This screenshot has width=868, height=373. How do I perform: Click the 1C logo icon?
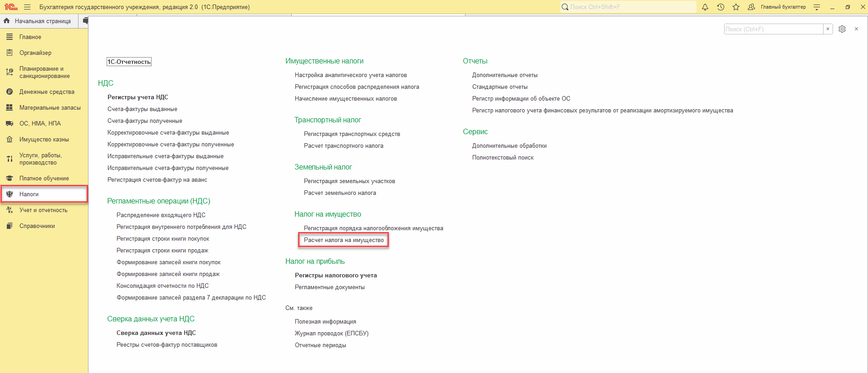click(11, 7)
